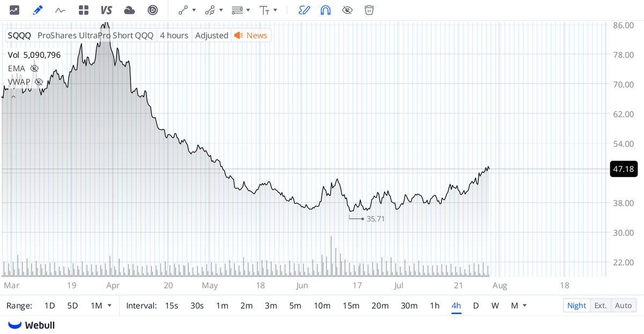Set interval to 1m
The height and width of the screenshot is (334, 644).
pyautogui.click(x=222, y=306)
